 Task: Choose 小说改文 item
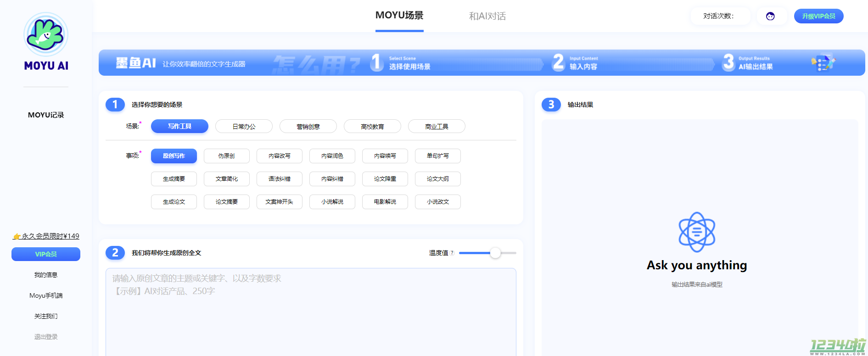click(x=438, y=202)
